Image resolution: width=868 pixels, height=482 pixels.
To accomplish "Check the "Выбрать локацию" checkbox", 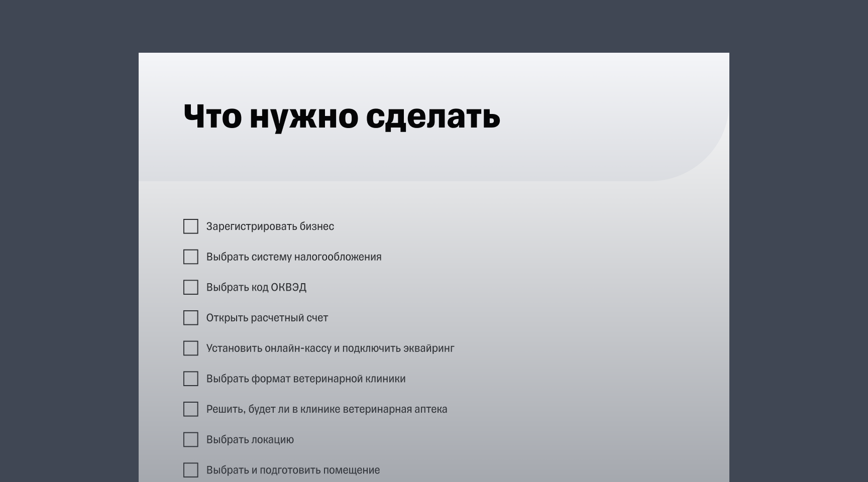I will [x=191, y=440].
